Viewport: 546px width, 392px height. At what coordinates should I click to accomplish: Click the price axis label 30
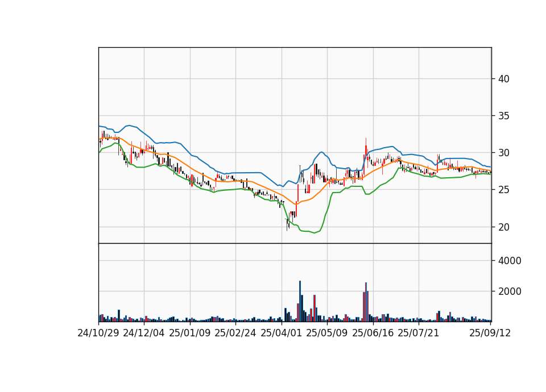pos(503,153)
